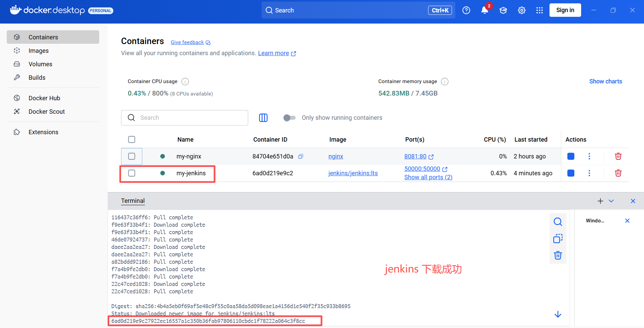The height and width of the screenshot is (328, 644).
Task: Click the Give feedback link
Action: coord(187,42)
